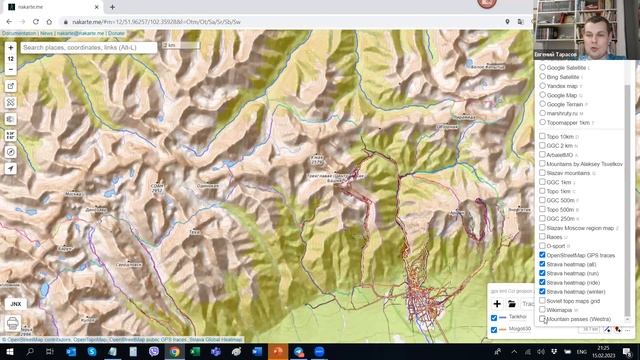Toggle the layers opacity panel icon

tap(11, 119)
